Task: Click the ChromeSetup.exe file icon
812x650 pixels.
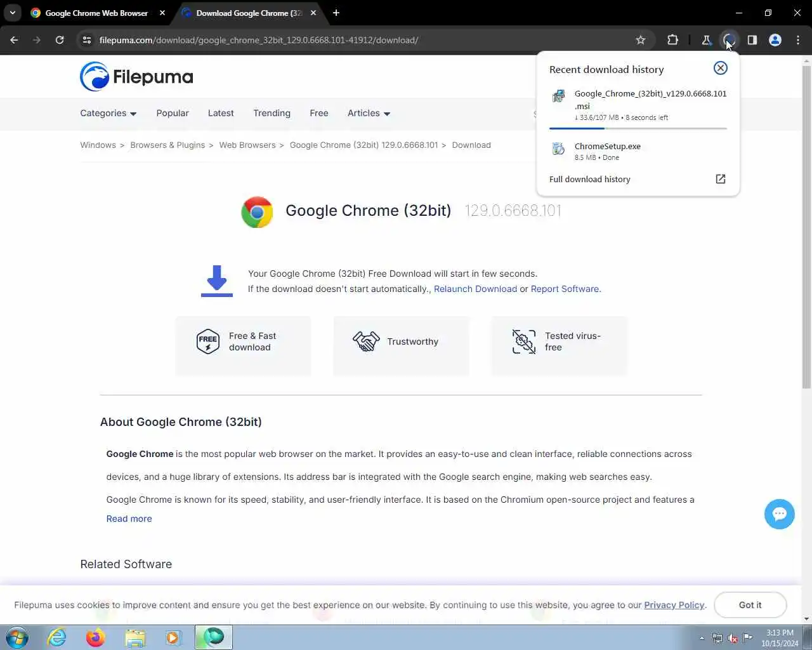Action: pos(558,149)
